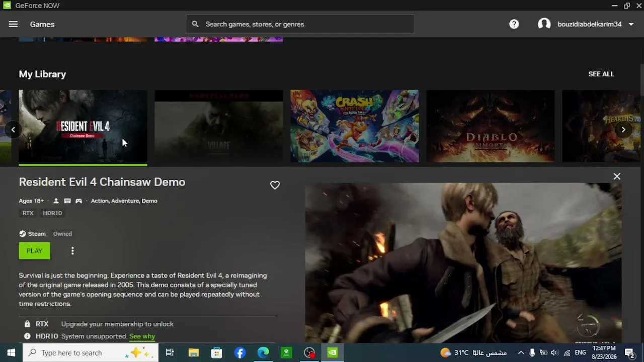Click the gamepad support icon

coord(78,201)
